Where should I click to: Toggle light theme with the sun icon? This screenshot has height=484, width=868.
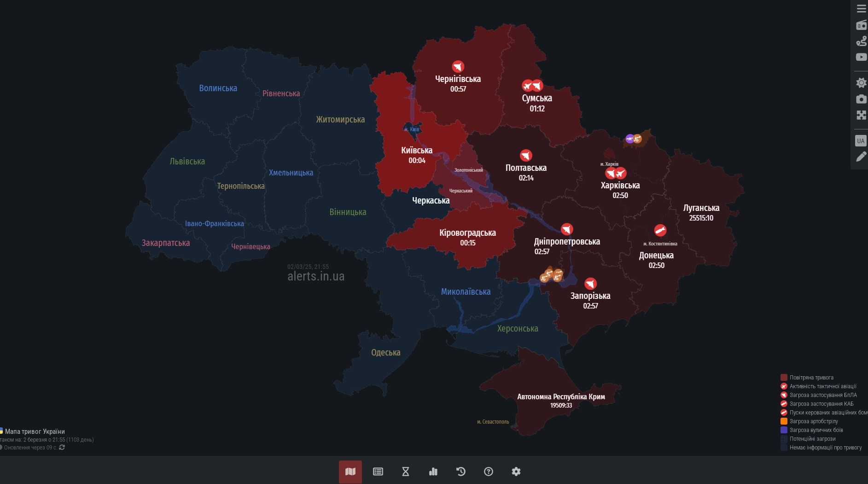point(861,83)
